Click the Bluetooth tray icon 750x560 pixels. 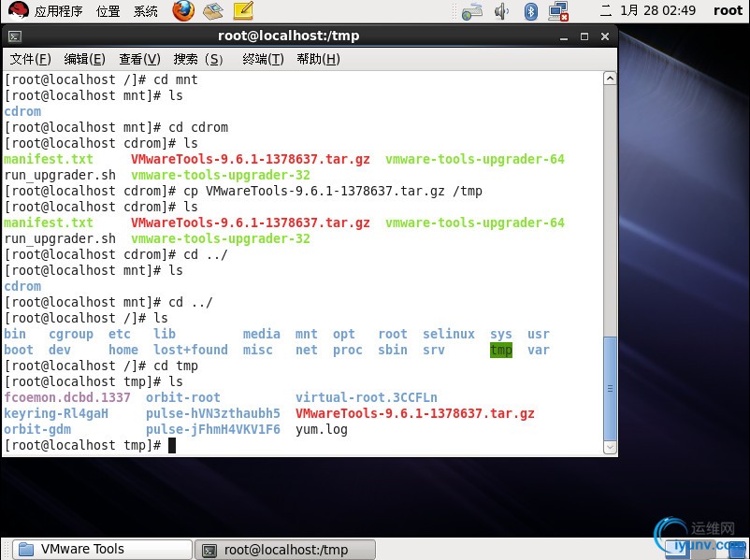point(530,11)
